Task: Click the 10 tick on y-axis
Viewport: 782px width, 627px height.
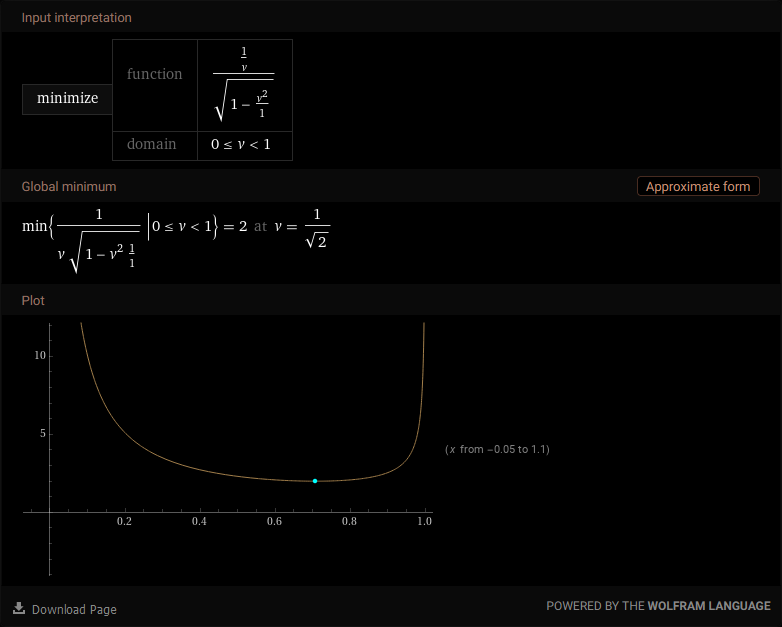Action: point(40,356)
